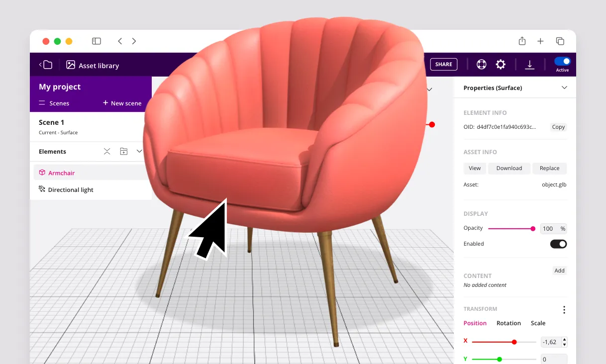Click the collapse arrows icon in Elements

click(x=107, y=151)
